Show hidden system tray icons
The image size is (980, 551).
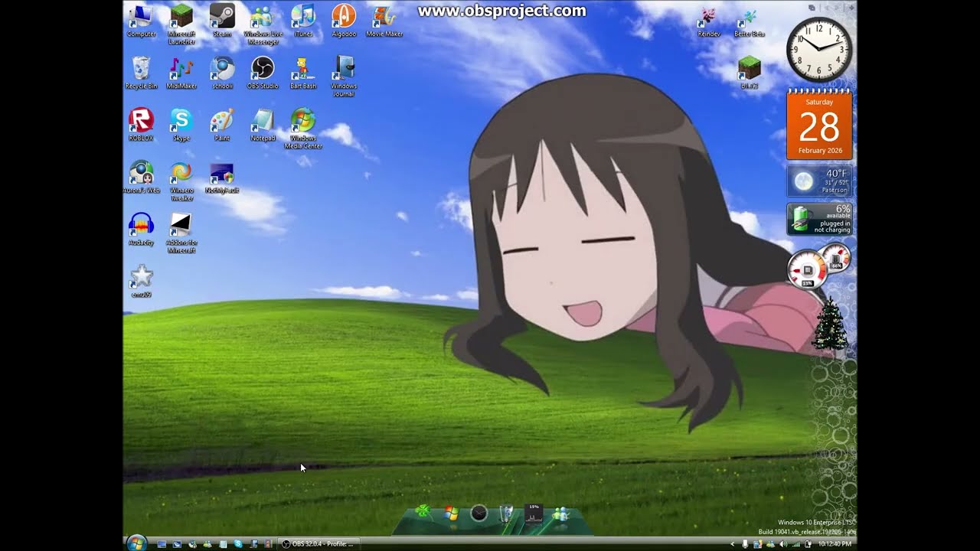pos(733,544)
